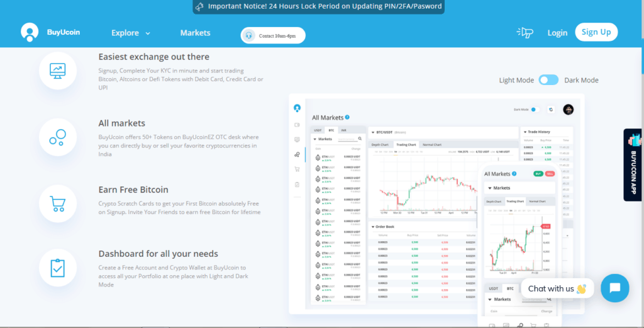The image size is (644, 328).
Task: Click the cart icon beside Earn Free Bitcoin
Action: click(x=57, y=204)
